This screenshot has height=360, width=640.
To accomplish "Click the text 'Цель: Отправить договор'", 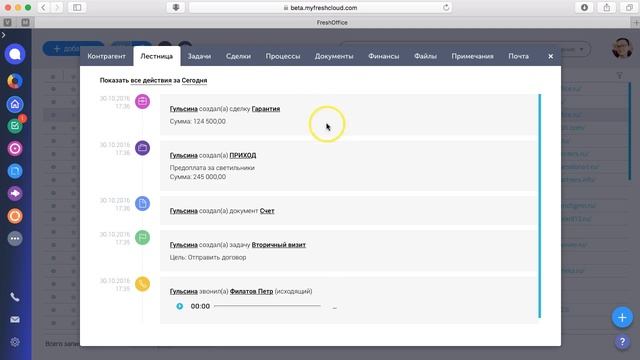I will (208, 258).
